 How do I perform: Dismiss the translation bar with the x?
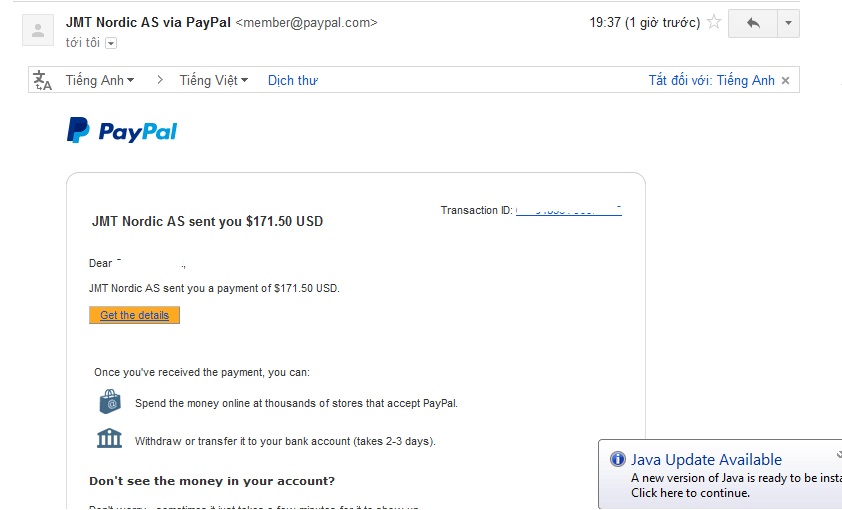(786, 81)
